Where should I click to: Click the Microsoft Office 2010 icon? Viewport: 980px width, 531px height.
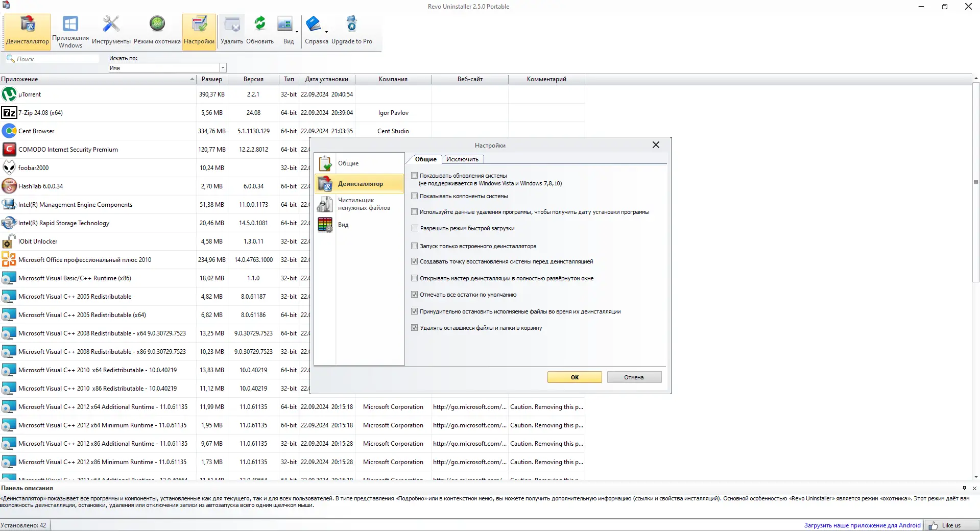click(9, 260)
